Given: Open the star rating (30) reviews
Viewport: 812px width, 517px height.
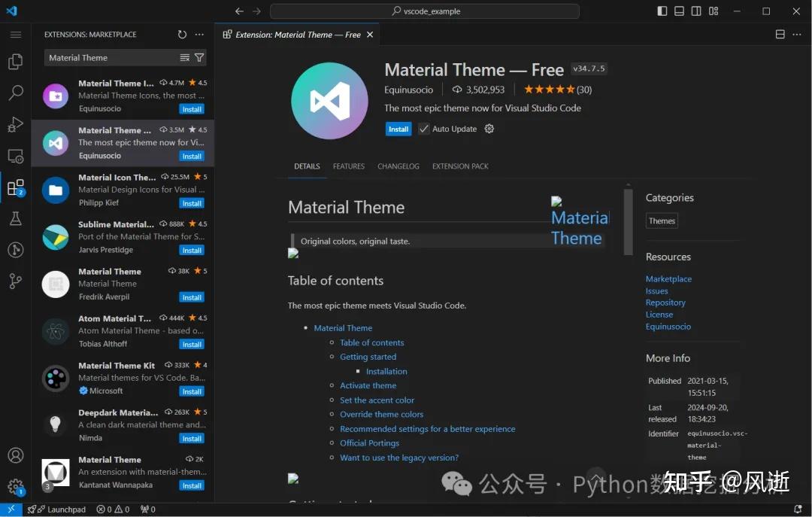Looking at the screenshot, I should click(x=558, y=90).
